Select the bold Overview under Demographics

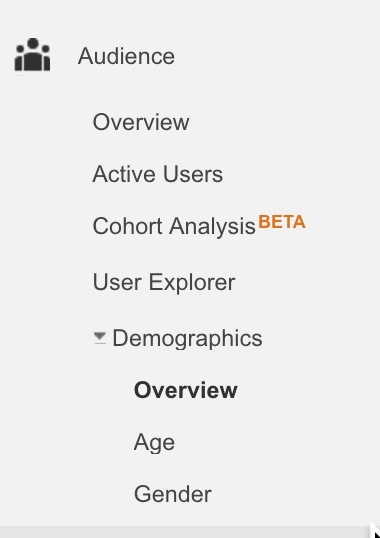point(186,390)
